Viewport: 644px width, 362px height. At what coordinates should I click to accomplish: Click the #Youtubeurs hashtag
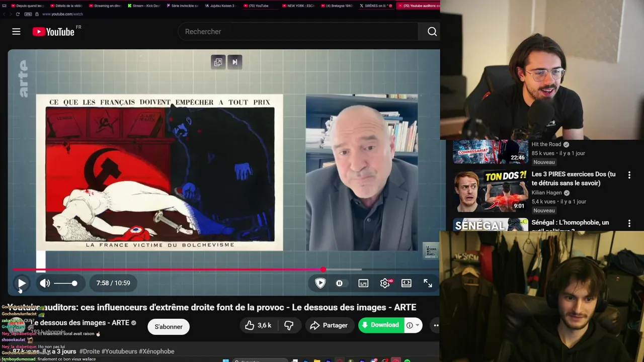(x=119, y=351)
